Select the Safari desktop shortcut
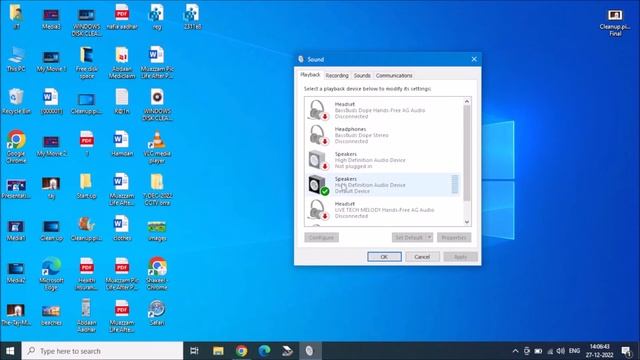Screen dimensions: 640x360 click(x=157, y=313)
